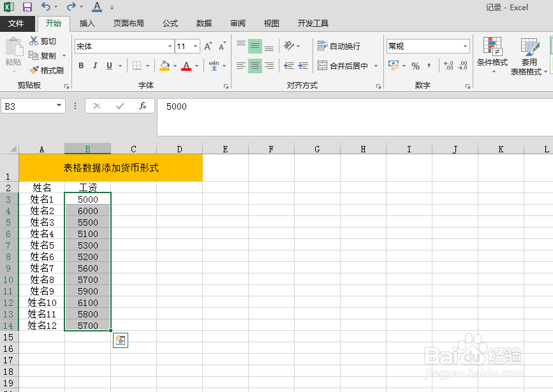Click the auto-fill options smart tag below B14

click(x=121, y=340)
